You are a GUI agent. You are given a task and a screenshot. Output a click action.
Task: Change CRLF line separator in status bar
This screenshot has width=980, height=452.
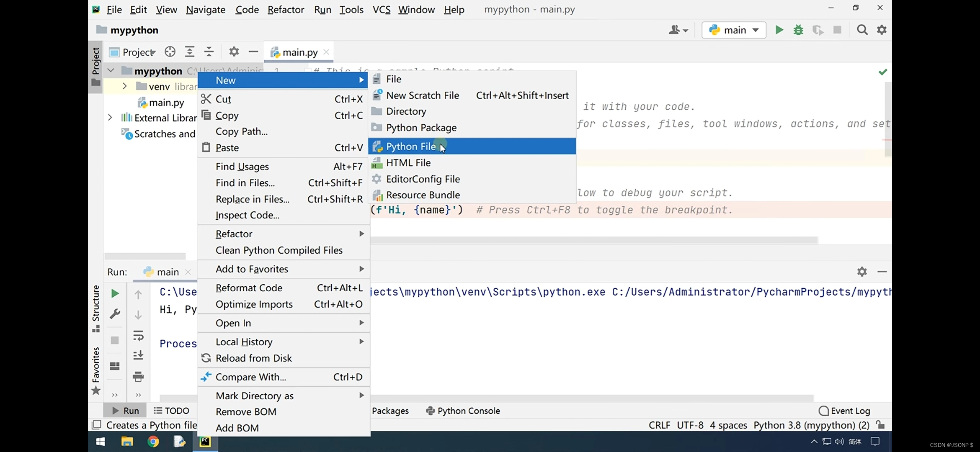(659, 425)
